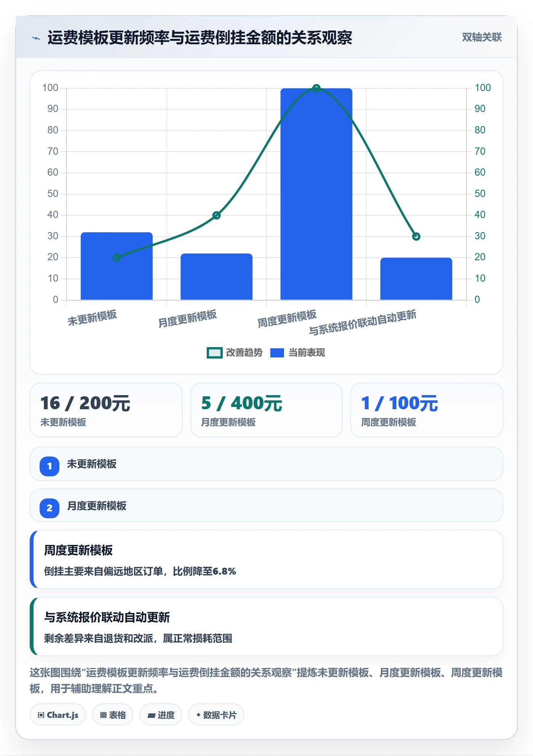Click the Chart.js tag chip
The height and width of the screenshot is (756, 533).
58,715
